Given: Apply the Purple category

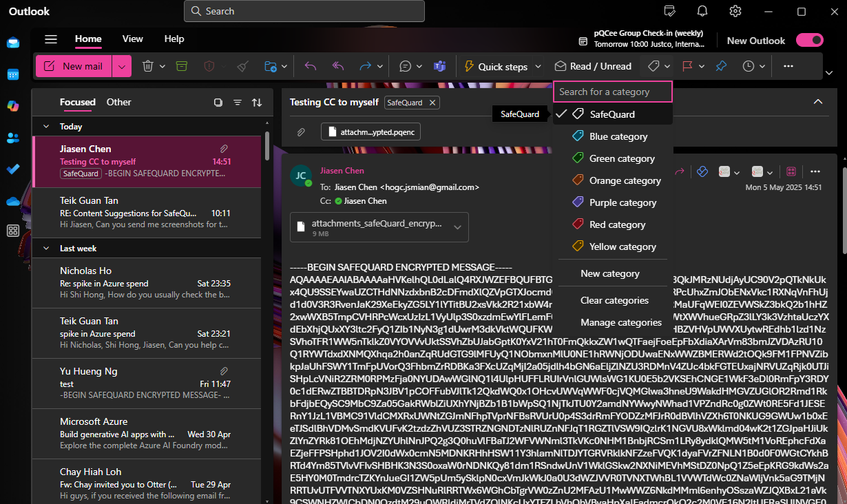Looking at the screenshot, I should click(613, 202).
